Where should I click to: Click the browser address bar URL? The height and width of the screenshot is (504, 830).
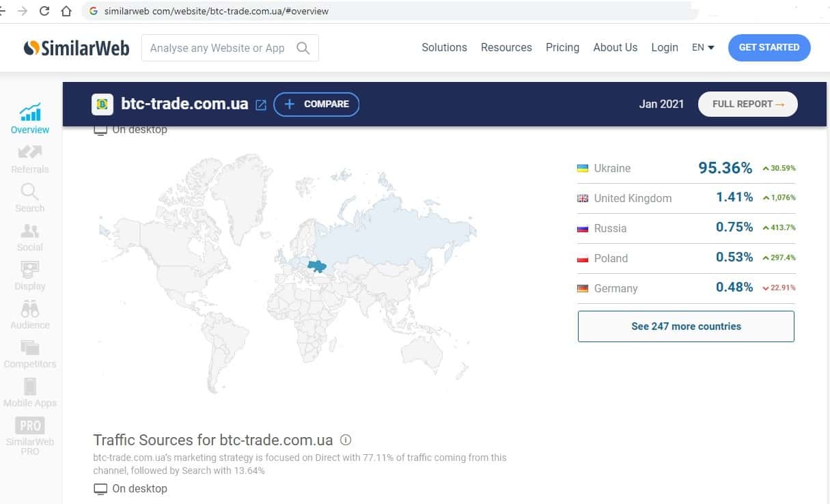pos(217,11)
